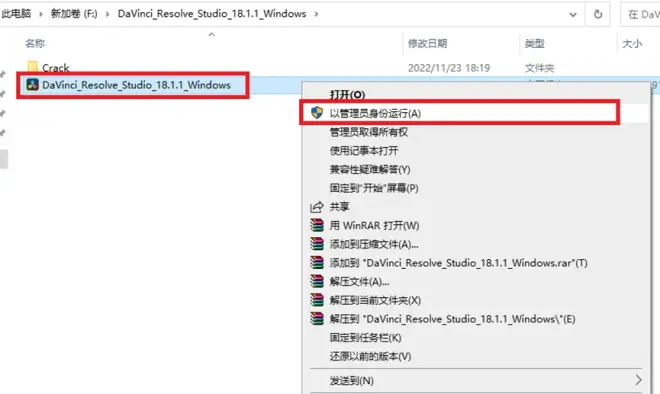The image size is (660, 394).
Task: Choose 共享 from the context menu
Action: tap(339, 207)
